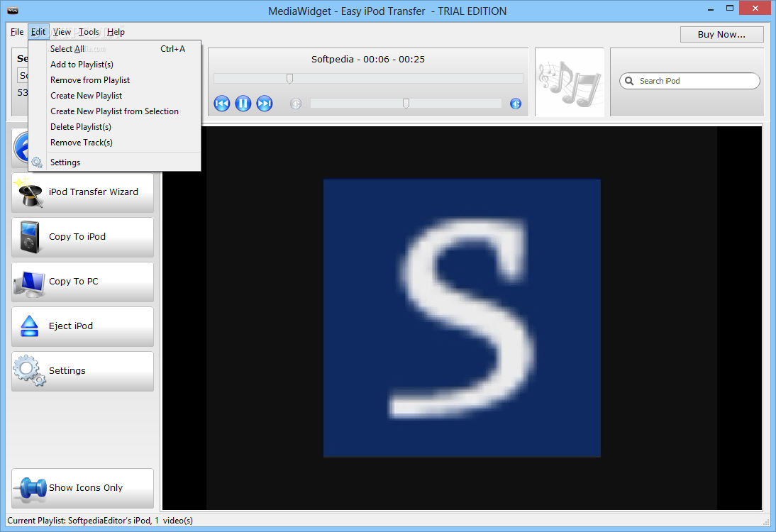The image size is (776, 532).
Task: Open the View menu
Action: click(62, 32)
